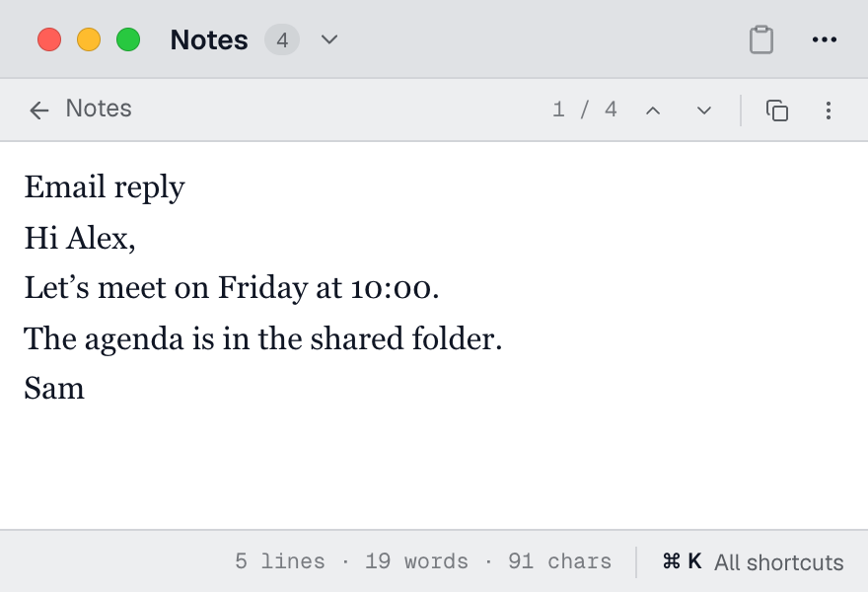868x592 pixels.
Task: Click the Notes title in the title bar
Action: pyautogui.click(x=209, y=39)
